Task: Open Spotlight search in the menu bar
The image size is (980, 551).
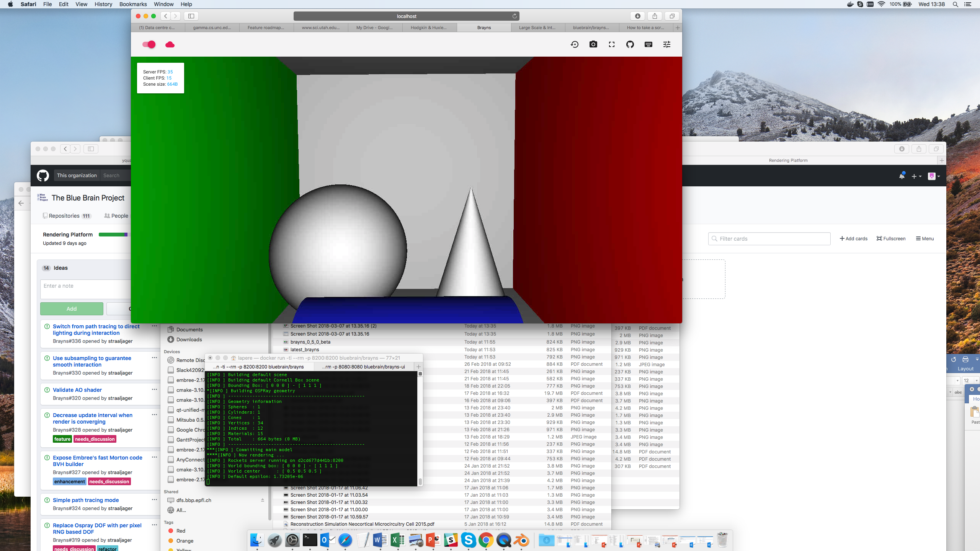Action: click(955, 4)
